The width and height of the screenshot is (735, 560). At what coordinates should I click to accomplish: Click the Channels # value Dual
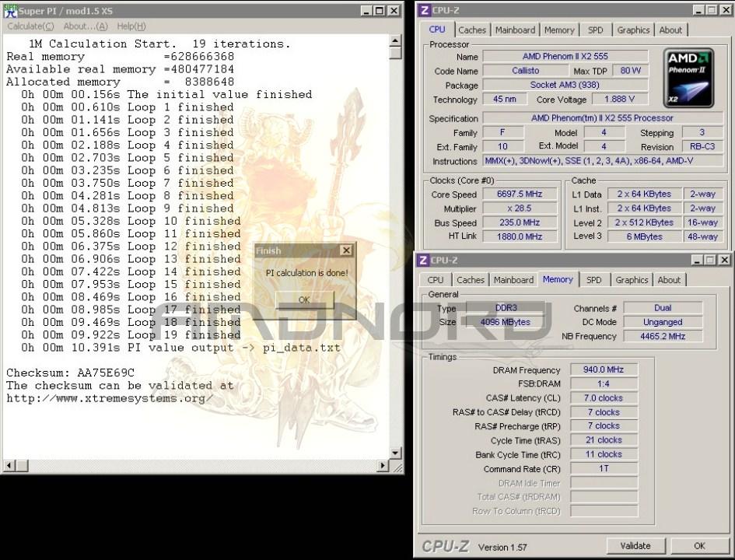click(663, 308)
